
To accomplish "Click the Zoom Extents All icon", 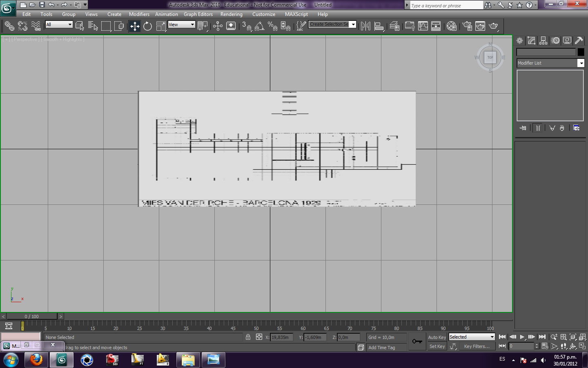I will [x=582, y=337].
